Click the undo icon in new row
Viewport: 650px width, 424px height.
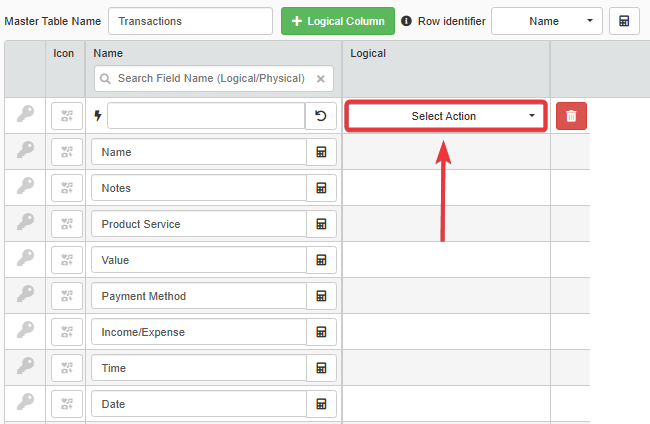click(320, 116)
